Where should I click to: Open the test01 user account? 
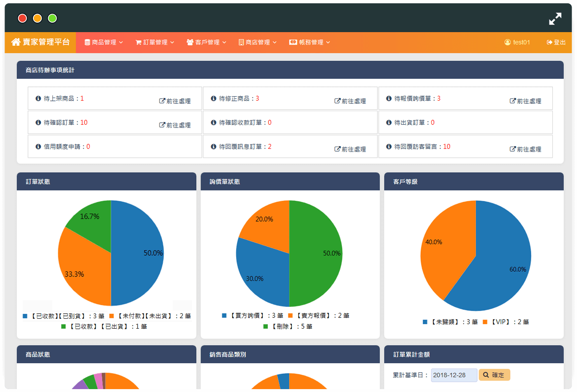point(517,42)
